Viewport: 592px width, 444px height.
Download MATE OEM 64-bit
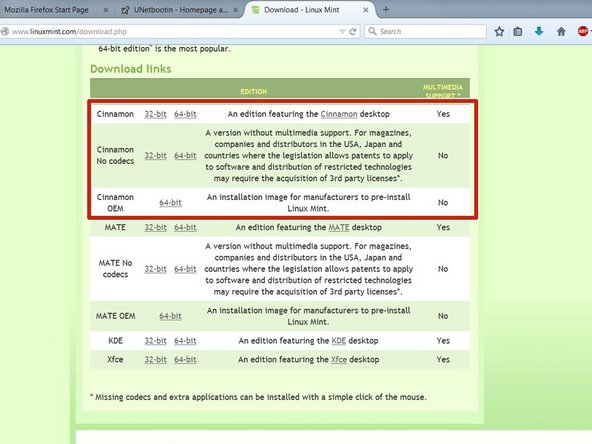tap(170, 316)
